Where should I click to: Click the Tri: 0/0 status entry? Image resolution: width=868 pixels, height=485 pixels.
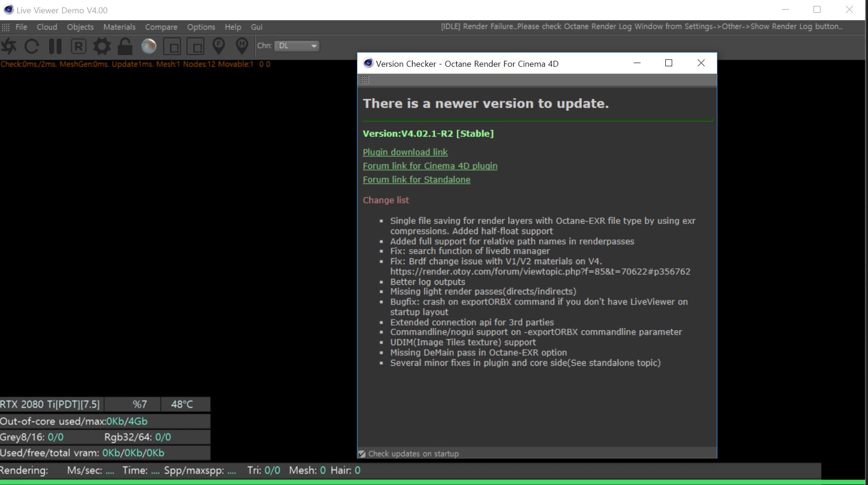(264, 470)
